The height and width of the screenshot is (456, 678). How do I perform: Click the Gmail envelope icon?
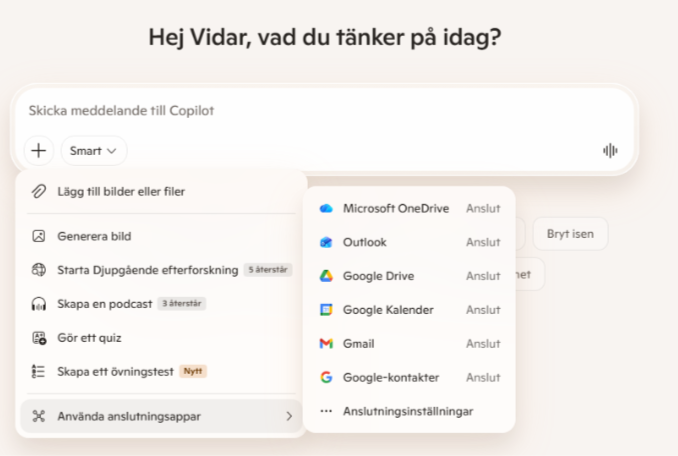coord(326,344)
